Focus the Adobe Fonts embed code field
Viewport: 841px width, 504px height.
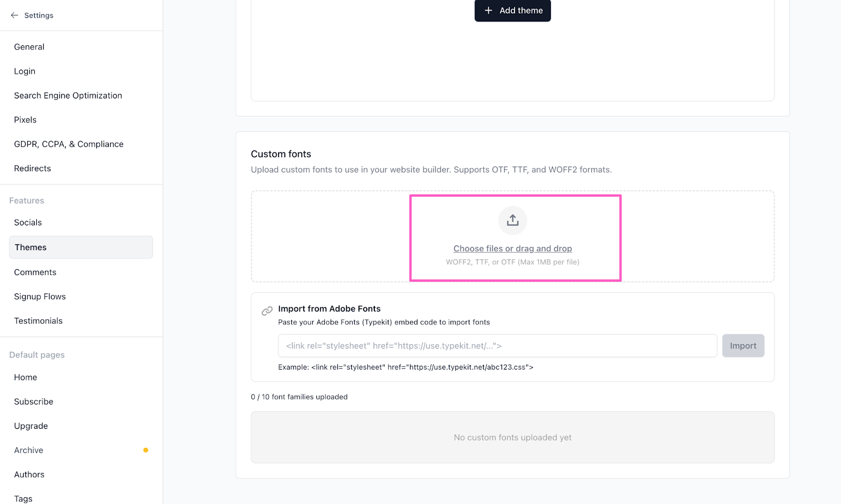(x=497, y=346)
